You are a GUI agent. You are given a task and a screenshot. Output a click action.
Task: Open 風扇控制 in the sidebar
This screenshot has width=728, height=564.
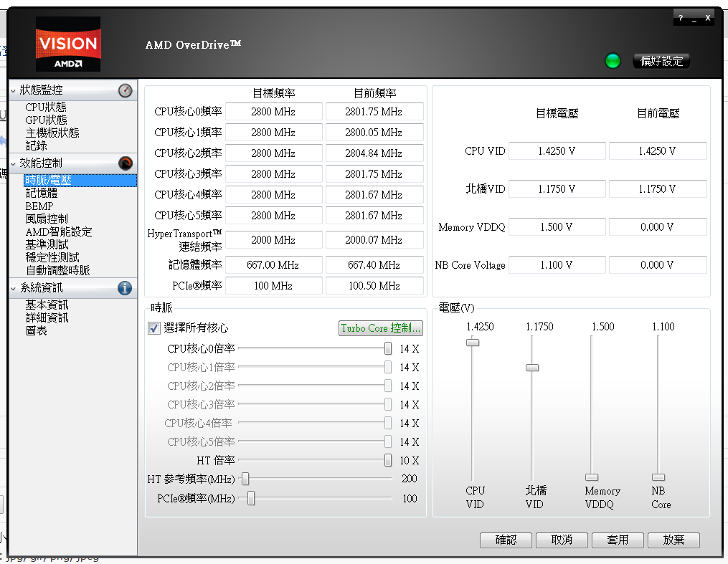pyautogui.click(x=47, y=219)
